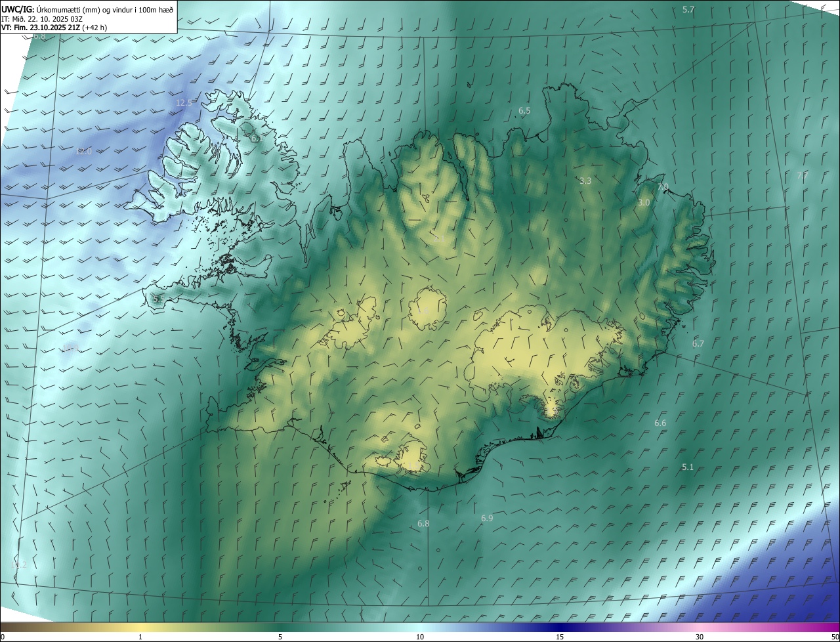The height and width of the screenshot is (642, 840).
Task: Click the title line 'Úrkomumætti (mm) og vindur í 100m hæð'
Action: (x=104, y=9)
